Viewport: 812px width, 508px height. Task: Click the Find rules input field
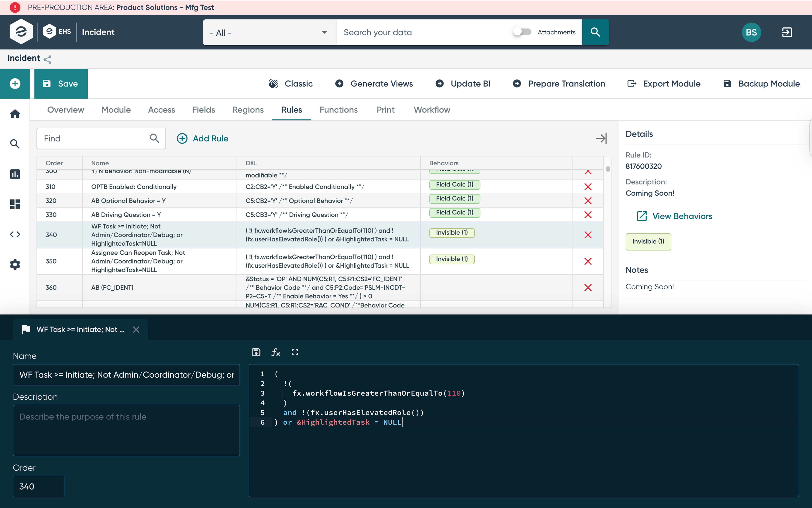click(x=101, y=138)
